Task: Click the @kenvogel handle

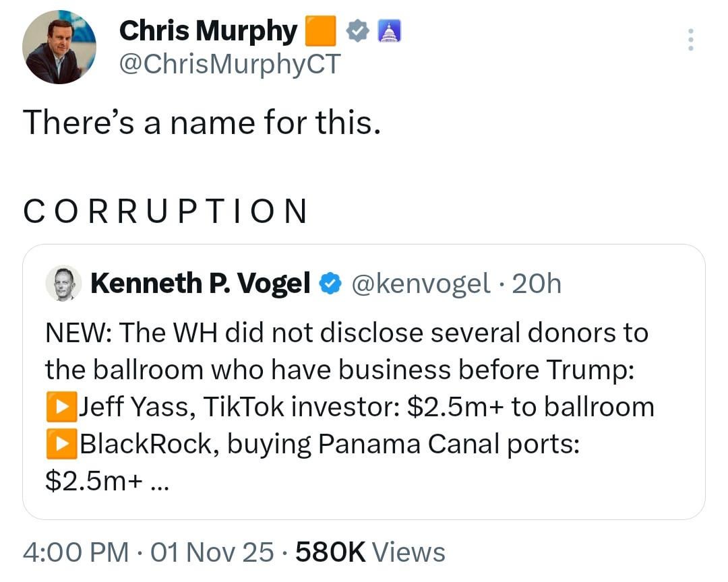Action: point(421,284)
